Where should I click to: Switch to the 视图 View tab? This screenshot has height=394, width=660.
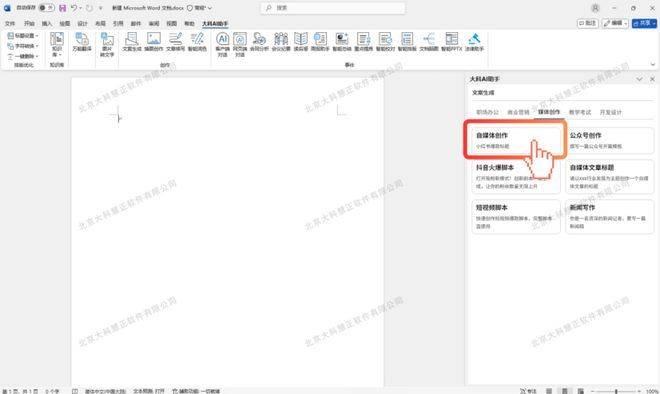pos(172,24)
